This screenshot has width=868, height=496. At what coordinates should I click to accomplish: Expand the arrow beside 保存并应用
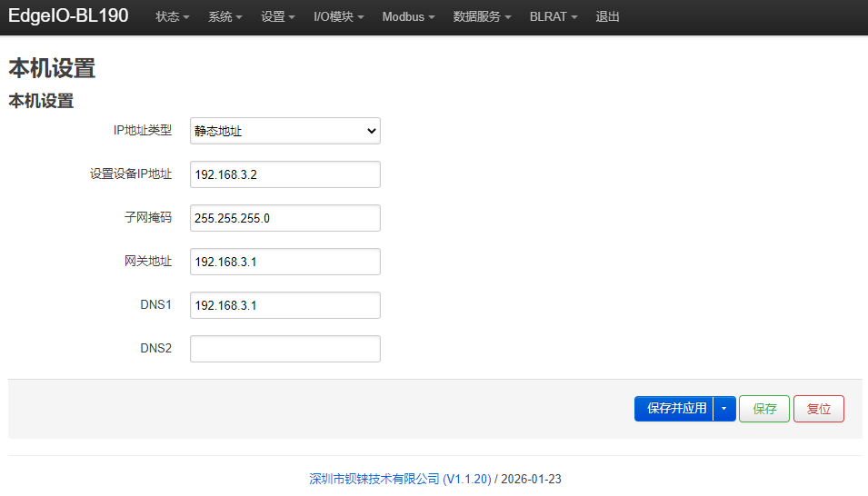724,409
